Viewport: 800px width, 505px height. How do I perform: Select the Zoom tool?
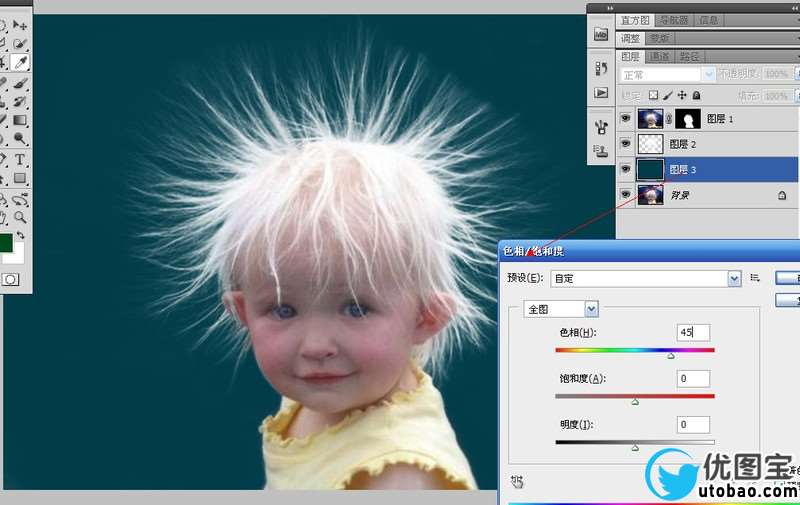tap(20, 217)
